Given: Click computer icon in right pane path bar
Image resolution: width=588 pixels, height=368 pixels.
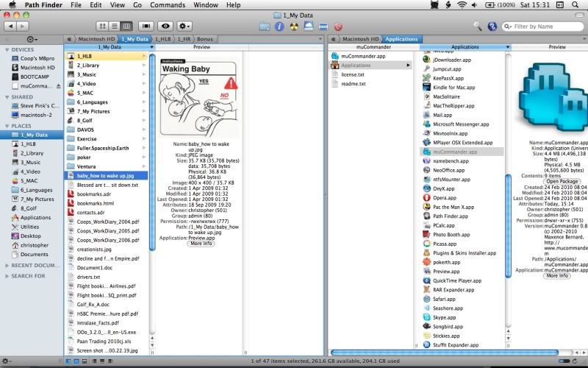Looking at the screenshot, I should 334,39.
